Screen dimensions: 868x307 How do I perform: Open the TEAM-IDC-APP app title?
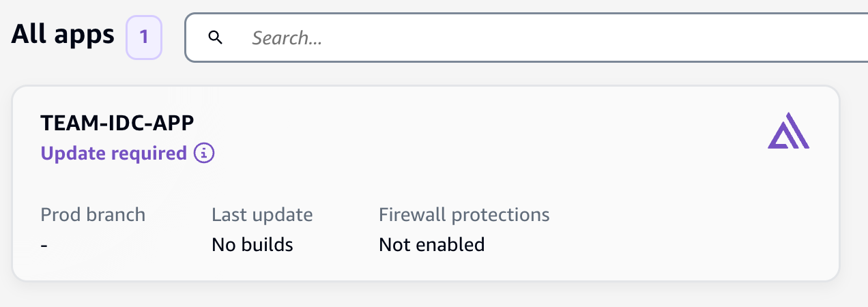click(x=117, y=123)
